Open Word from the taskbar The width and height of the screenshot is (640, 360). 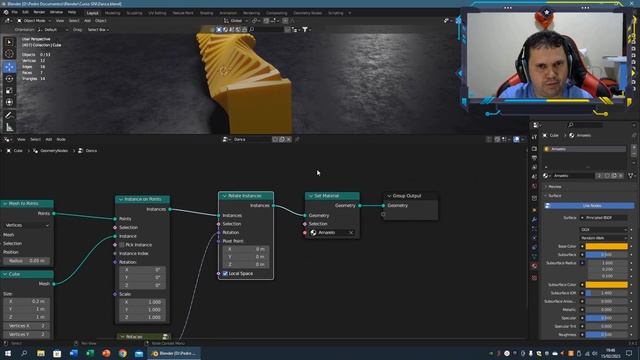pos(73,353)
